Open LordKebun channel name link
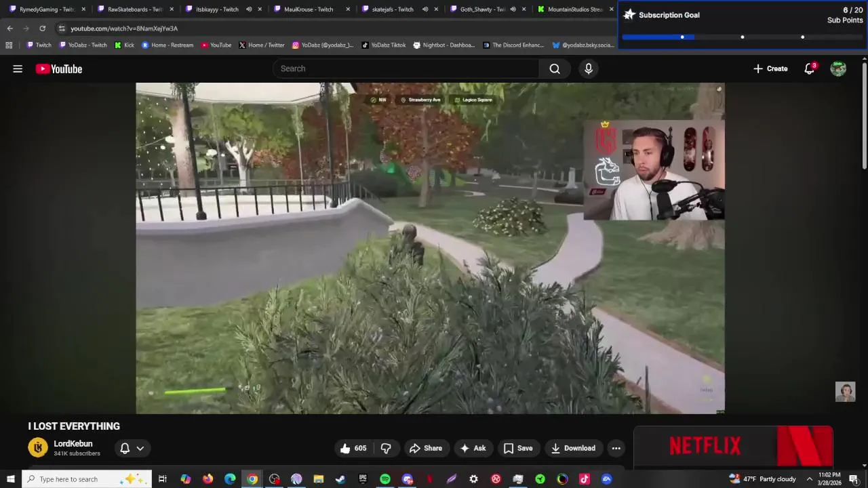This screenshot has height=488, width=868. pos(73,444)
